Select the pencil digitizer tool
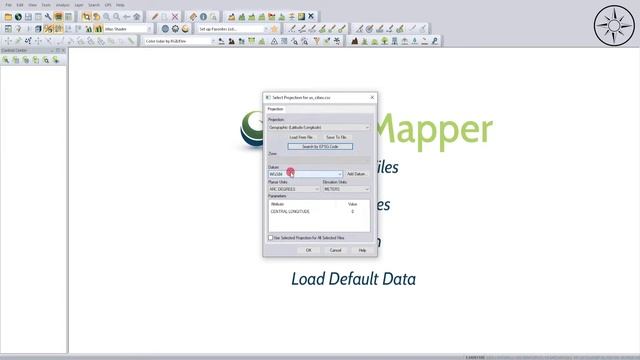Screen dimensions: 640x360 click(x=155, y=17)
